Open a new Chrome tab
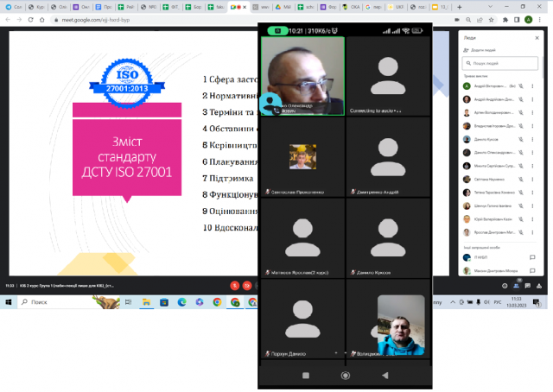 pyautogui.click(x=459, y=7)
